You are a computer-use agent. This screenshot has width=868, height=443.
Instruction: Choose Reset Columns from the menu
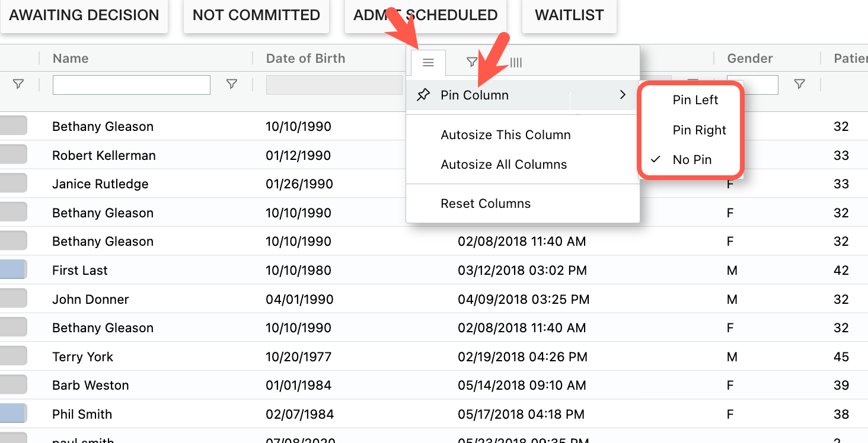486,204
